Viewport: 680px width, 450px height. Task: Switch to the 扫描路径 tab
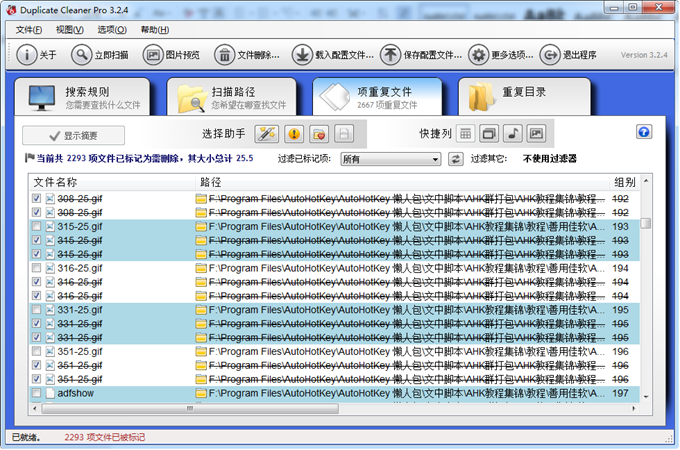232,97
